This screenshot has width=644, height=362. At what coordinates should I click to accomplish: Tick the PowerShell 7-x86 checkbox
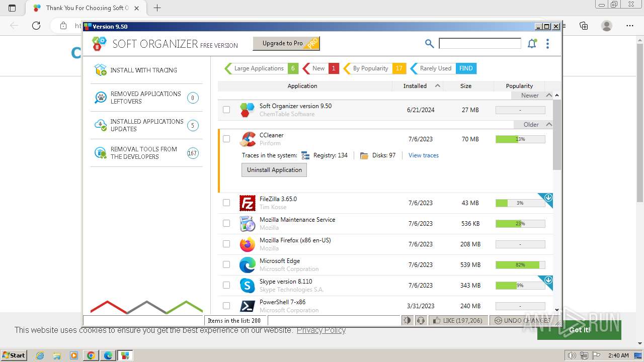(226, 306)
